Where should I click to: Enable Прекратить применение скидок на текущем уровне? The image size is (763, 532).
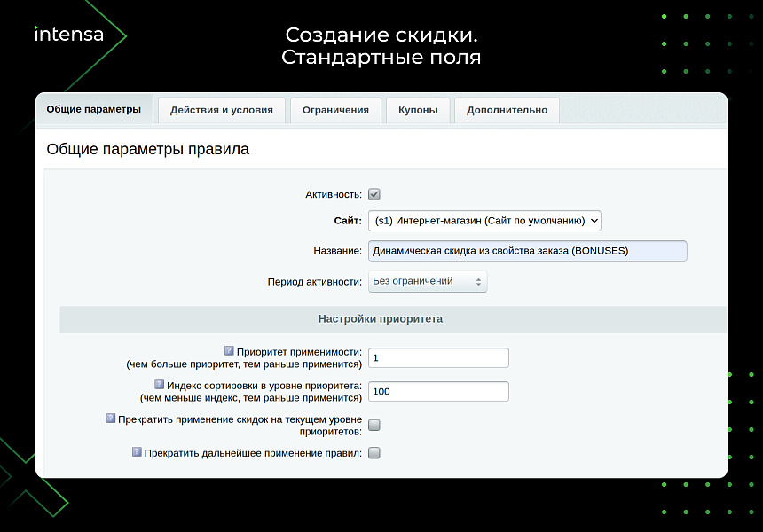pos(374,424)
